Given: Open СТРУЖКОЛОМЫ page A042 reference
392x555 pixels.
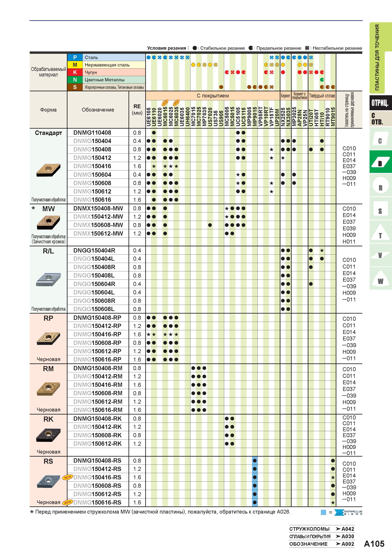Looking at the screenshot, I should coord(322,529).
